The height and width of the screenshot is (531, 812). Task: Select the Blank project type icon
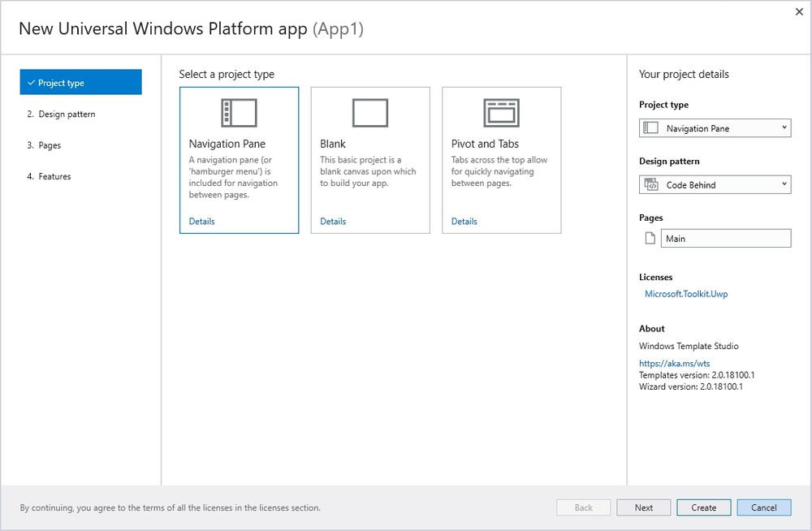coord(369,113)
